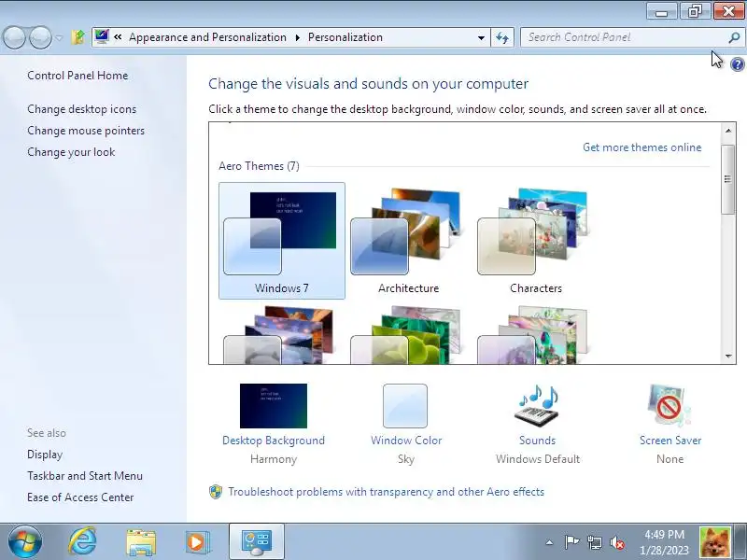Open the Screen Saver icon
The width and height of the screenshot is (747, 560).
669,406
